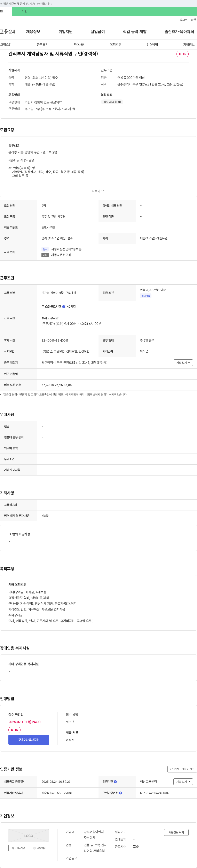Click the 근로자수 30명 value
The width and height of the screenshot is (197, 868).
(136, 847)
